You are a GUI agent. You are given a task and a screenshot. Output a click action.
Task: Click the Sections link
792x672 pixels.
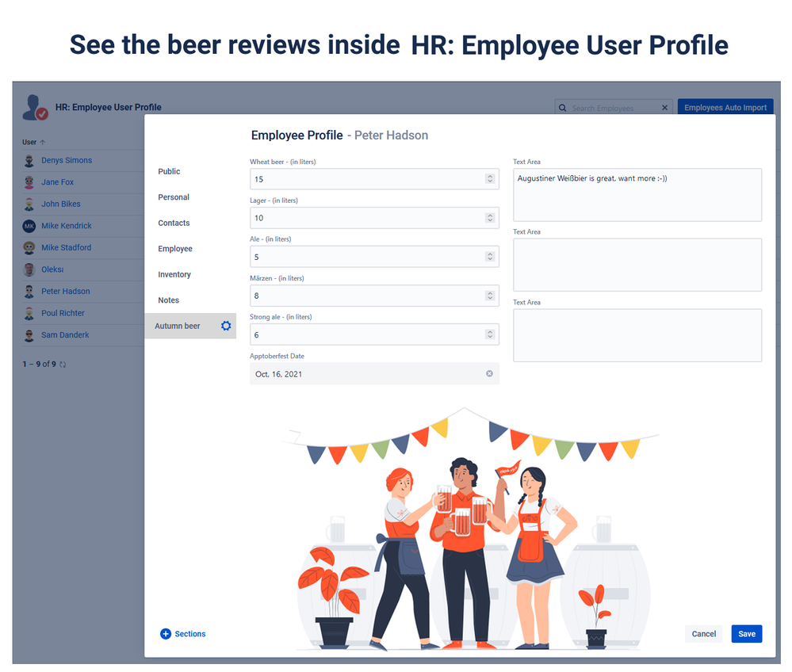pos(190,634)
